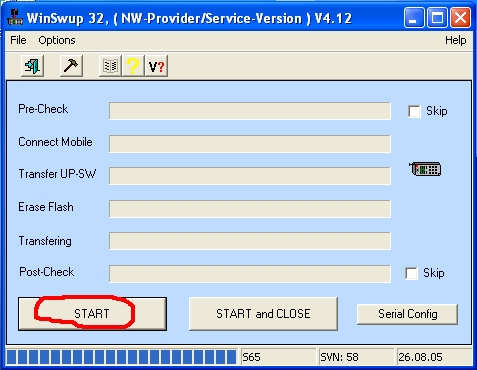
Task: Click the Transfer UP-SW progress field
Action: [250, 176]
